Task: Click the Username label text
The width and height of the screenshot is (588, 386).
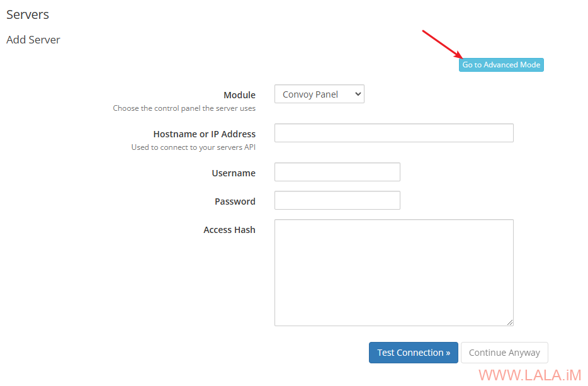Action: pyautogui.click(x=234, y=173)
